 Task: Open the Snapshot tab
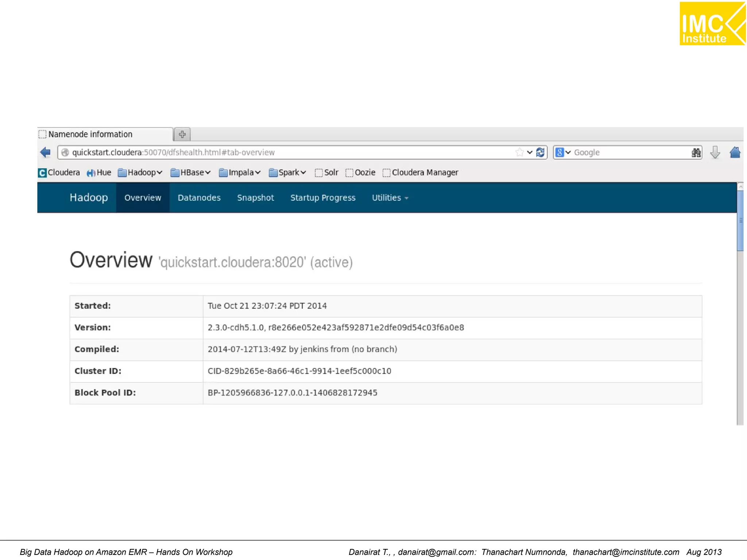(x=255, y=198)
